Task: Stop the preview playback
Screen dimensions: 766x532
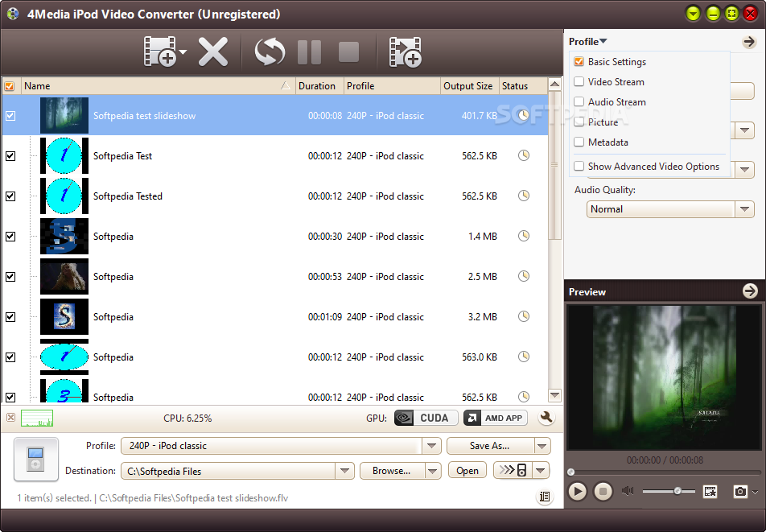Action: point(603,491)
